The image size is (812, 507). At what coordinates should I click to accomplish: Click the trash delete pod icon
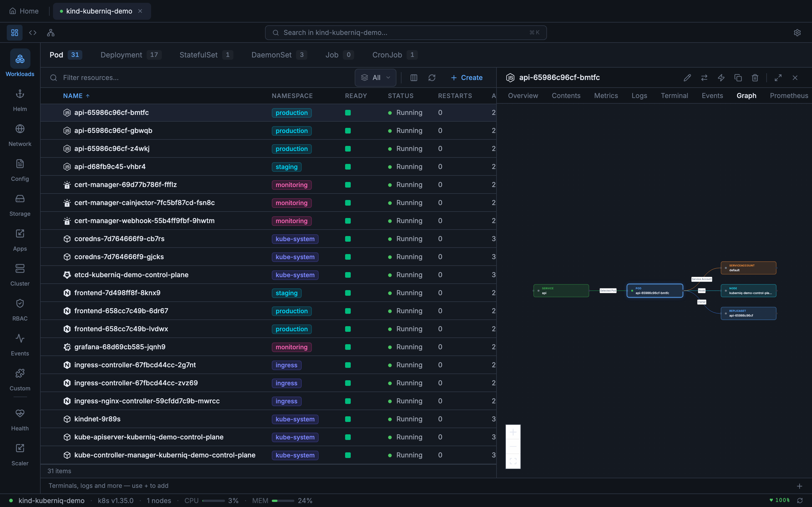(x=754, y=78)
